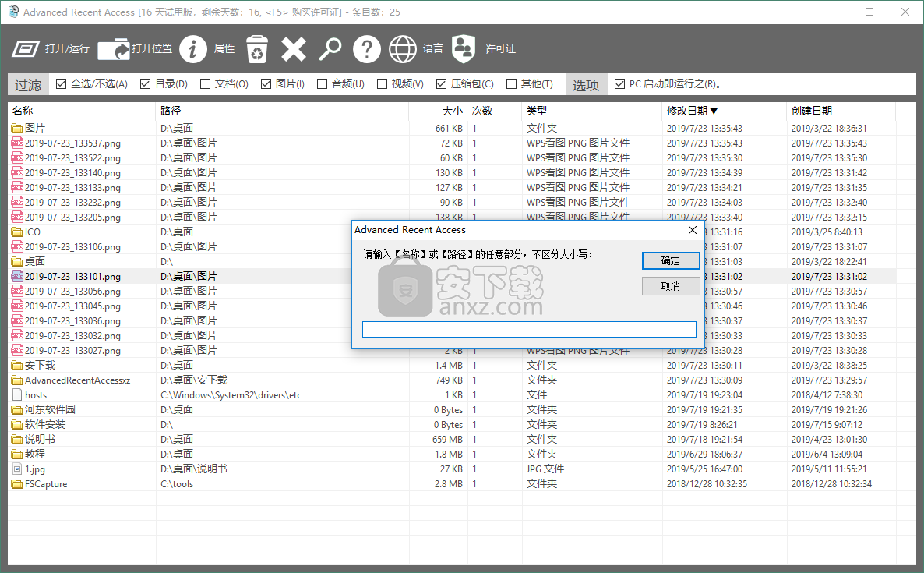Image resolution: width=924 pixels, height=573 pixels.
Task: Click modified date 2019/7/19 19:23:04
Action: [x=704, y=395]
